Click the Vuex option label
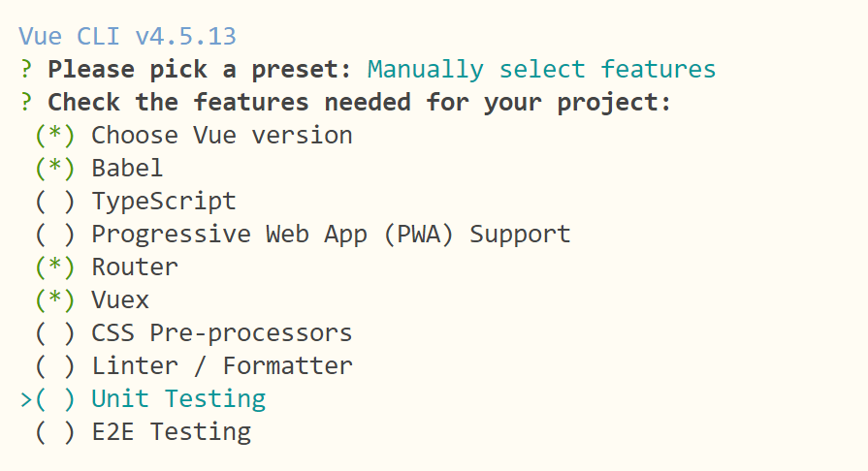The height and width of the screenshot is (471, 868). point(120,300)
